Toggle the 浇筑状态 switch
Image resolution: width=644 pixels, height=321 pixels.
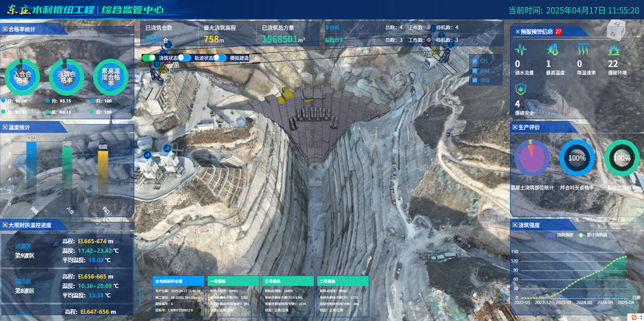pos(149,58)
